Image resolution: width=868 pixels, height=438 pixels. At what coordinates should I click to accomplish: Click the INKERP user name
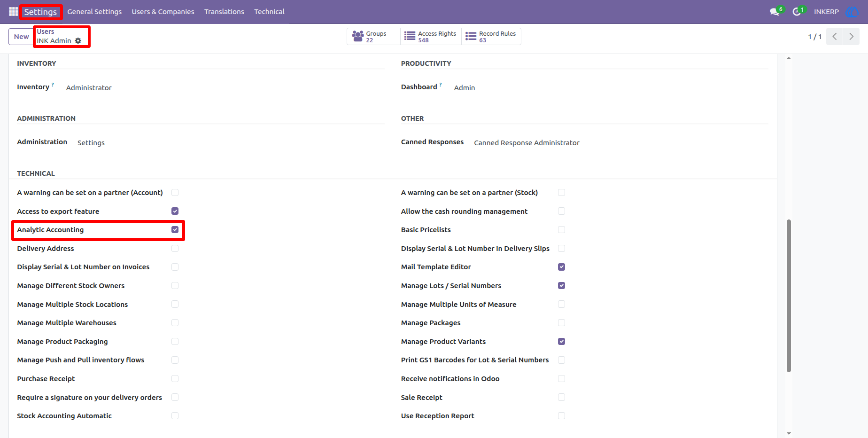tap(826, 12)
